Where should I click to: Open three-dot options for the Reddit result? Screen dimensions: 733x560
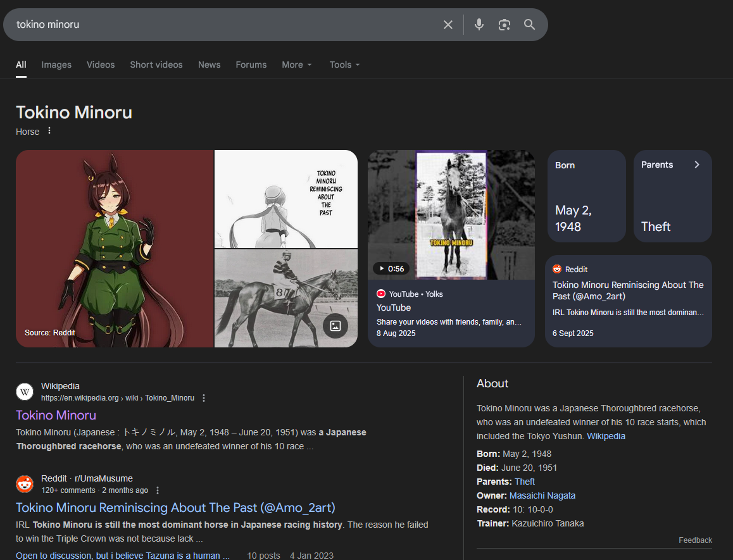coord(158,490)
